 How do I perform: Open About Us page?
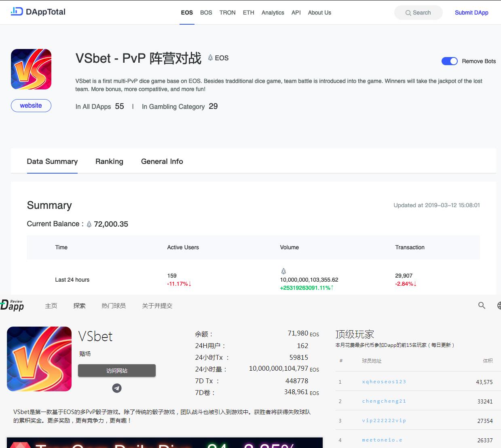coord(319,13)
